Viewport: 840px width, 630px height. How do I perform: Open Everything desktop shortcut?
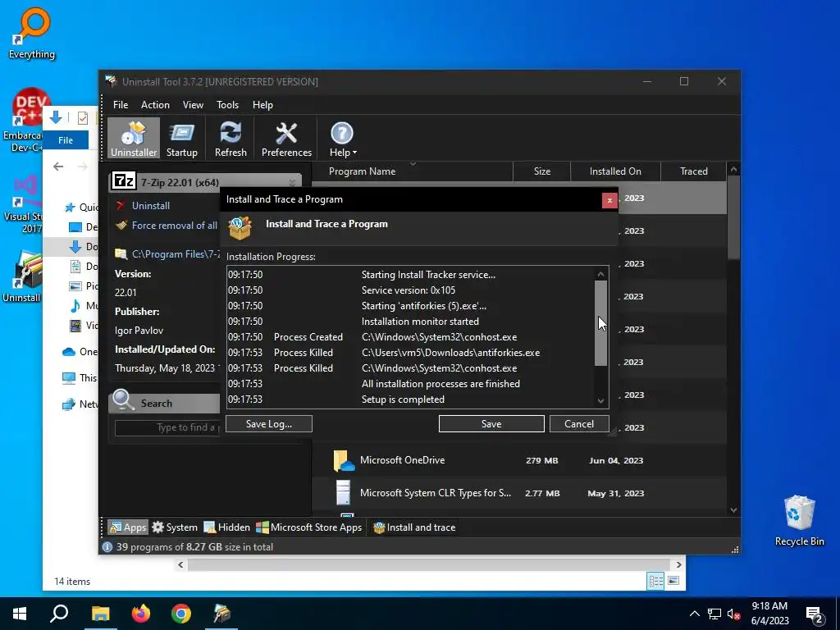32,33
